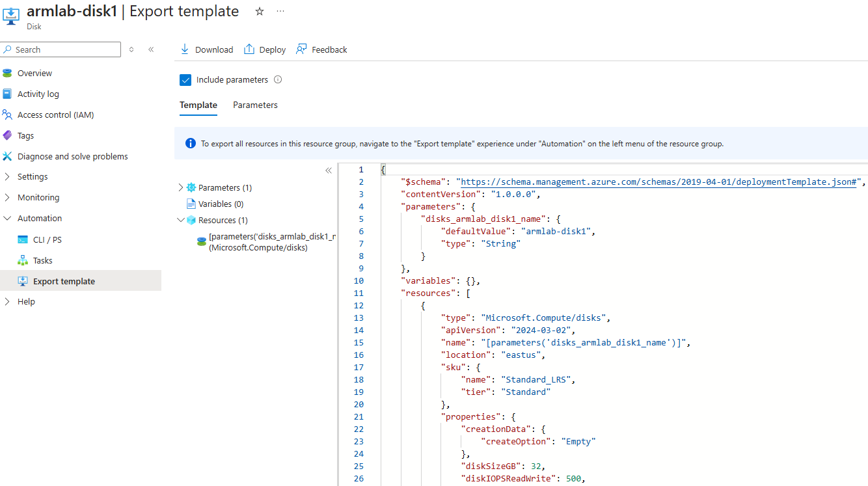
Task: Click the Resources cube icon in tree
Action: (191, 221)
